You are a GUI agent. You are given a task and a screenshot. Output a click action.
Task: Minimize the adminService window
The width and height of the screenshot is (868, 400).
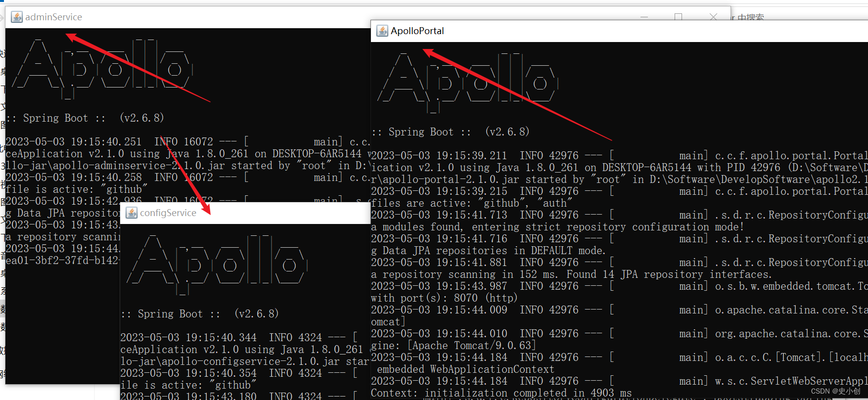click(x=644, y=17)
